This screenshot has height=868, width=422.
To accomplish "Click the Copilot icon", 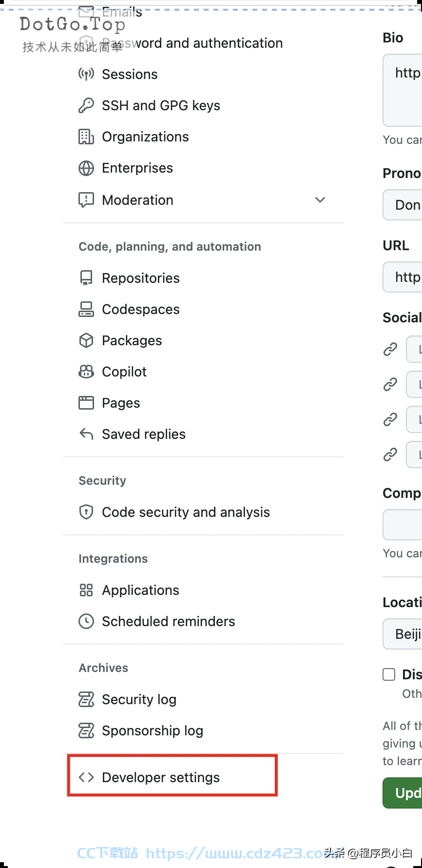I will (x=86, y=372).
